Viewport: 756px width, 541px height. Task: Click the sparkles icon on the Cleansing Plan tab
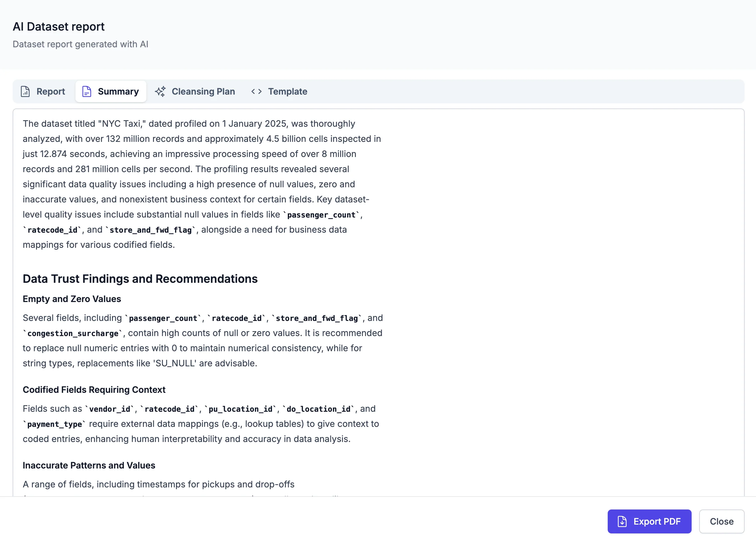click(160, 91)
